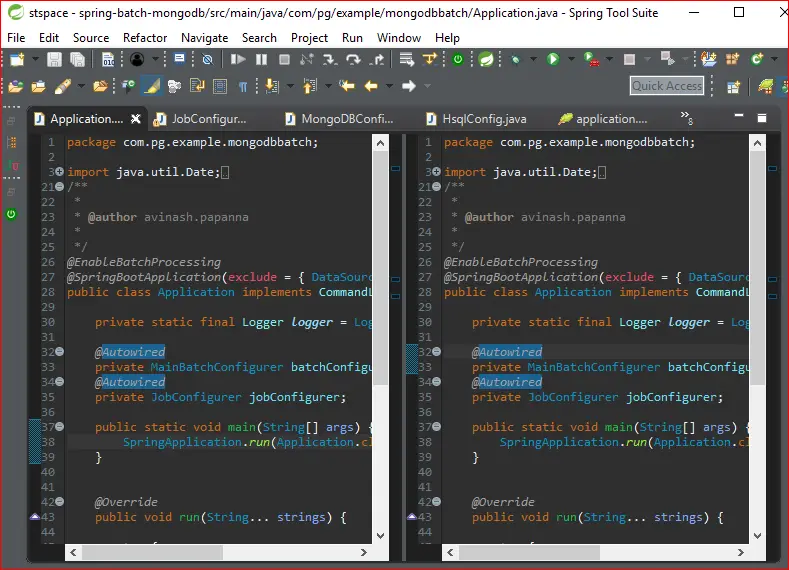Open the Refactor menu
This screenshot has width=789, height=570.
145,37
